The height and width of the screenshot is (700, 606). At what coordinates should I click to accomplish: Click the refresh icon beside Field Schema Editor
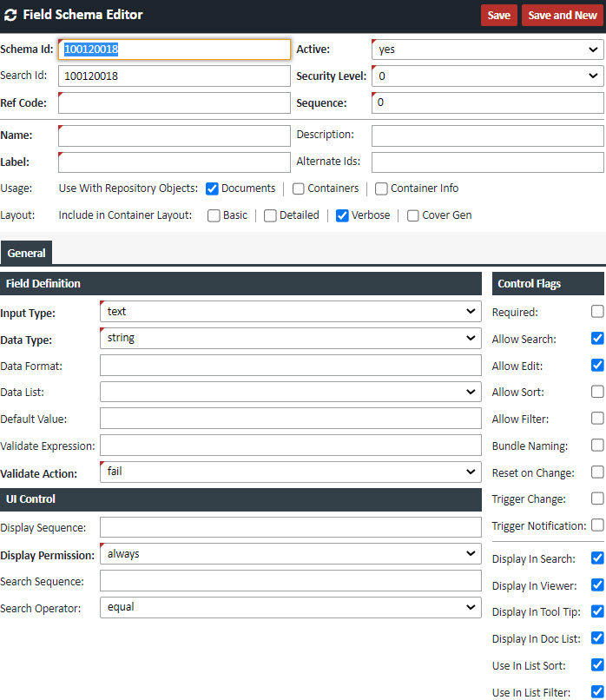10,16
